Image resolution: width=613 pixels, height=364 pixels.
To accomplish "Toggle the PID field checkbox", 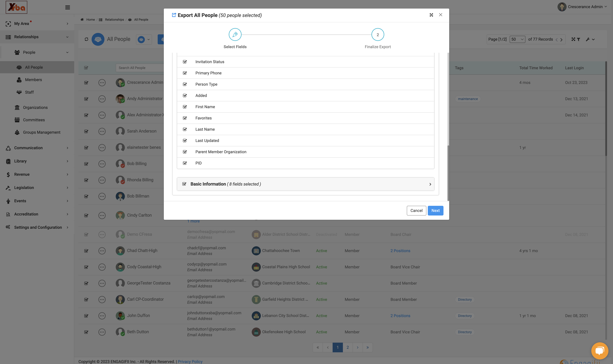I will [185, 163].
